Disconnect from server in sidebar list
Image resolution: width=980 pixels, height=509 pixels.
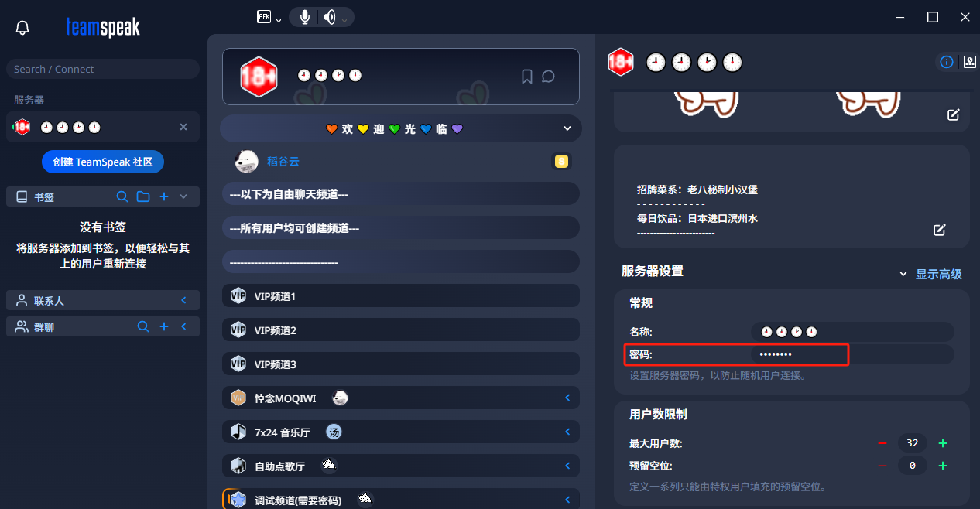183,127
